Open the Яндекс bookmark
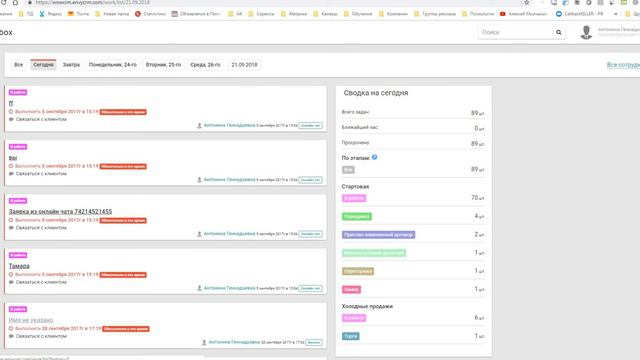The image size is (640, 360). (x=50, y=14)
